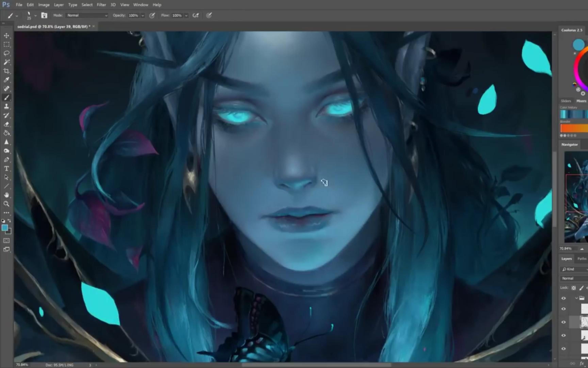Select the Rectangular Marquee tool
588x368 pixels.
tap(7, 44)
